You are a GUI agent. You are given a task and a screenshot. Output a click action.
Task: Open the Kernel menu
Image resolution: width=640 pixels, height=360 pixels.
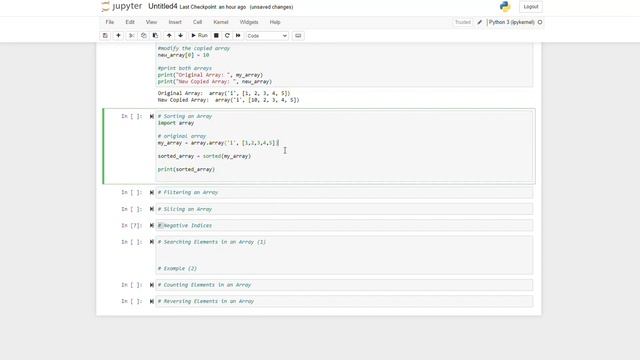(221, 22)
